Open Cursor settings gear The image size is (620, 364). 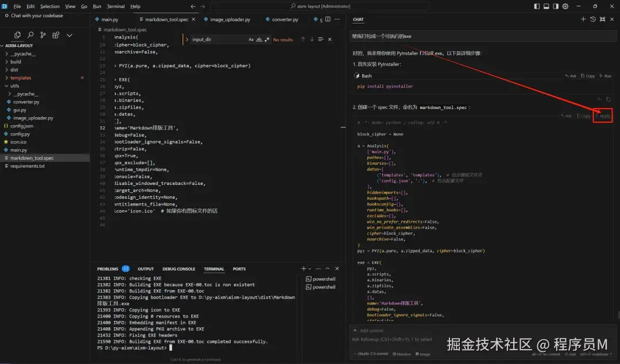coord(565,6)
